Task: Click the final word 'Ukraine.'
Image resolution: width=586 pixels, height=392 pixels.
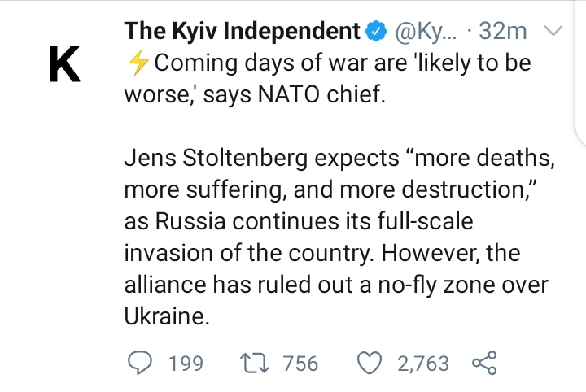Action: [x=167, y=317]
